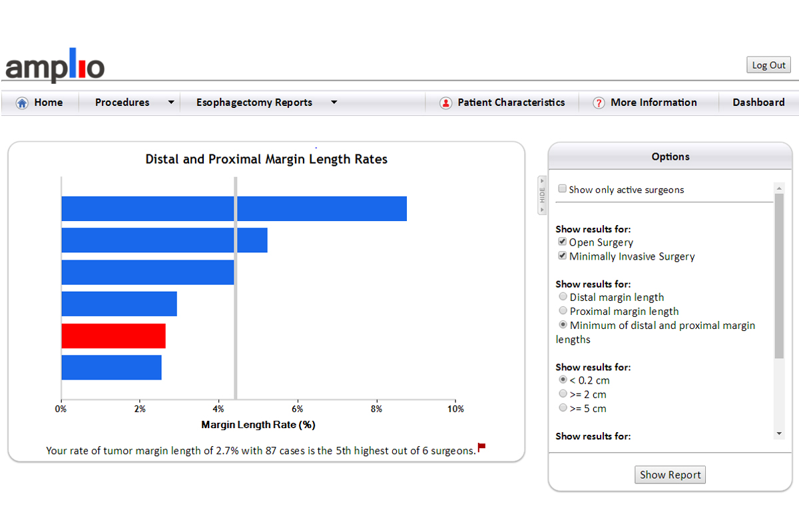This screenshot has height=532, width=799.
Task: Enable Show only active surgeons checkbox
Action: (562, 189)
